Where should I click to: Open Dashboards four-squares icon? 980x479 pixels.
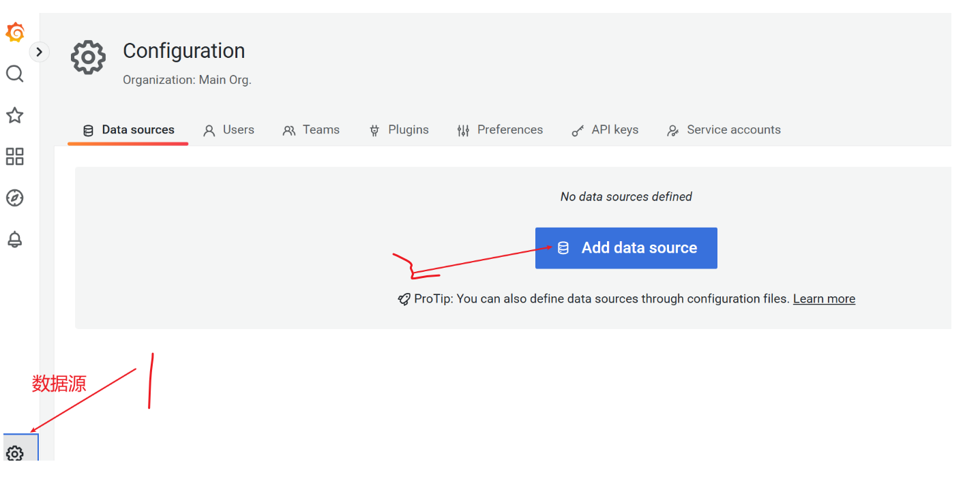click(x=15, y=157)
